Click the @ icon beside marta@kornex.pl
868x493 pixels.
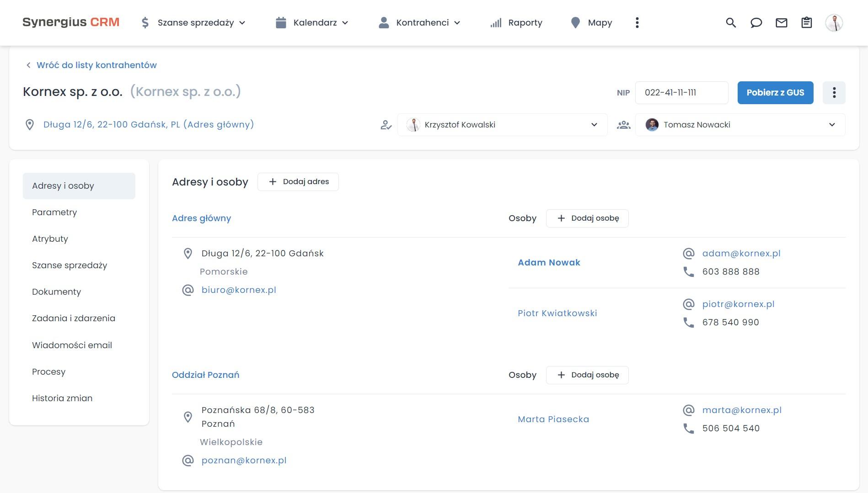(689, 410)
